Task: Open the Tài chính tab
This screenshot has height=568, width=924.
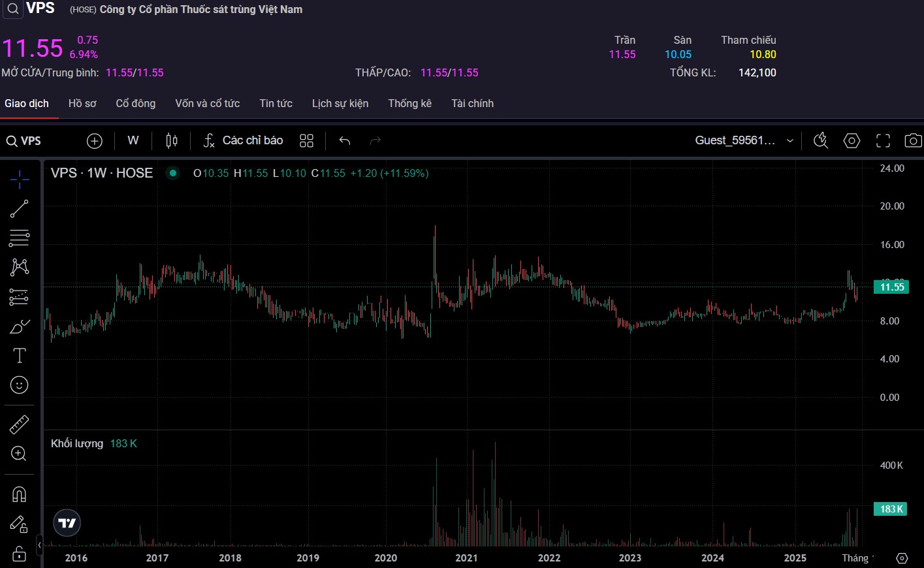Action: (x=472, y=103)
